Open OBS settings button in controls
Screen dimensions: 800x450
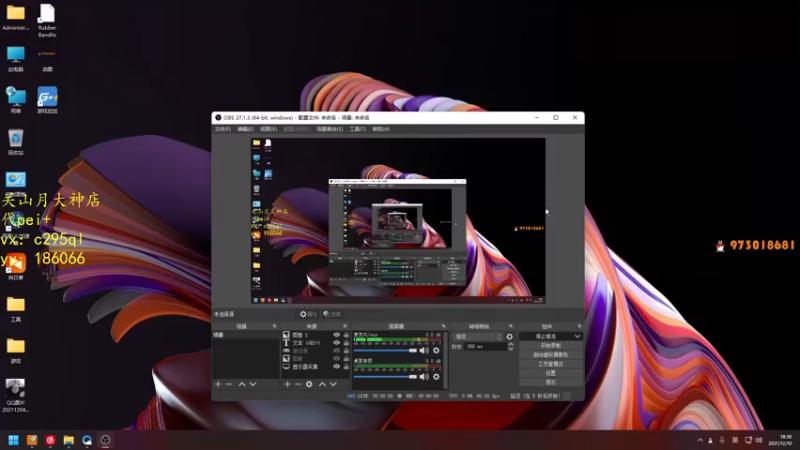pos(551,373)
